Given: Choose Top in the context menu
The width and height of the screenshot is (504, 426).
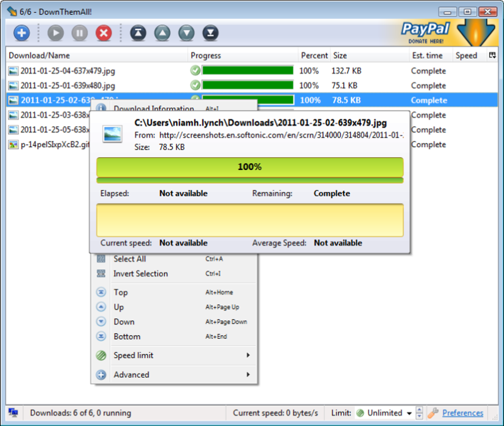Looking at the screenshot, I should 173,292.
